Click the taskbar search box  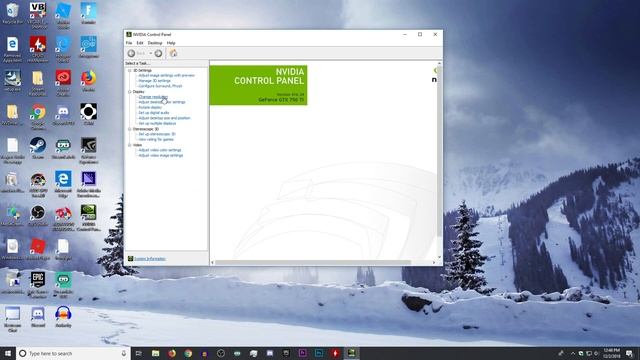73,353
